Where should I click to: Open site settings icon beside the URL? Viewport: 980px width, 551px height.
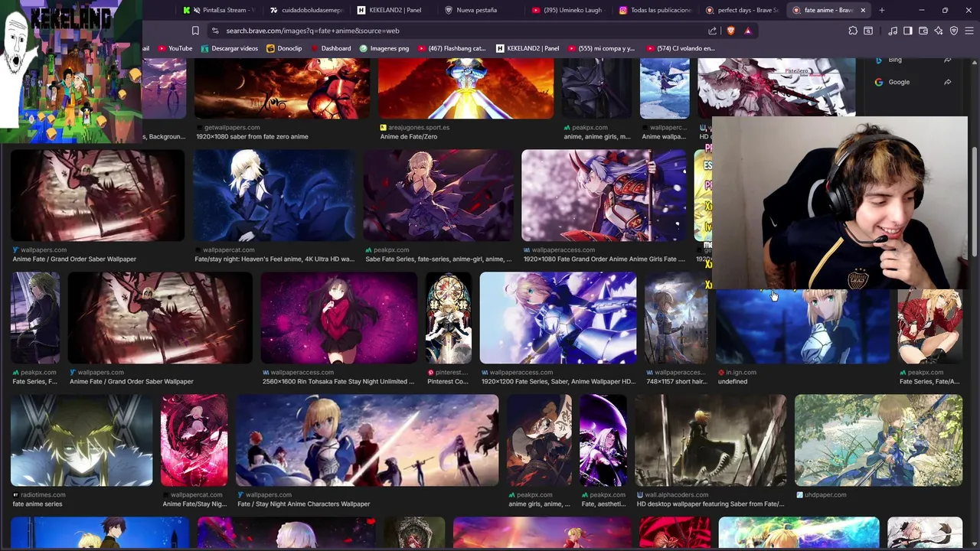(x=215, y=31)
